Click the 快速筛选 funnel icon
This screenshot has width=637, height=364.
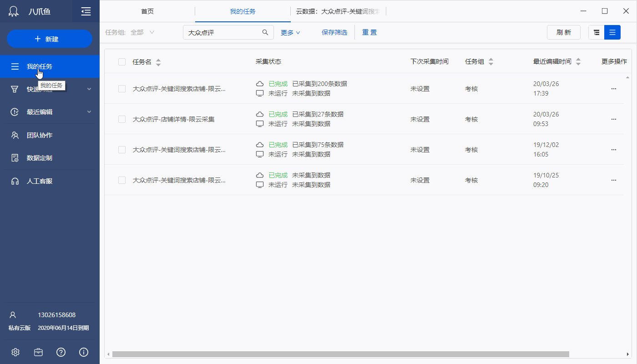tap(15, 89)
